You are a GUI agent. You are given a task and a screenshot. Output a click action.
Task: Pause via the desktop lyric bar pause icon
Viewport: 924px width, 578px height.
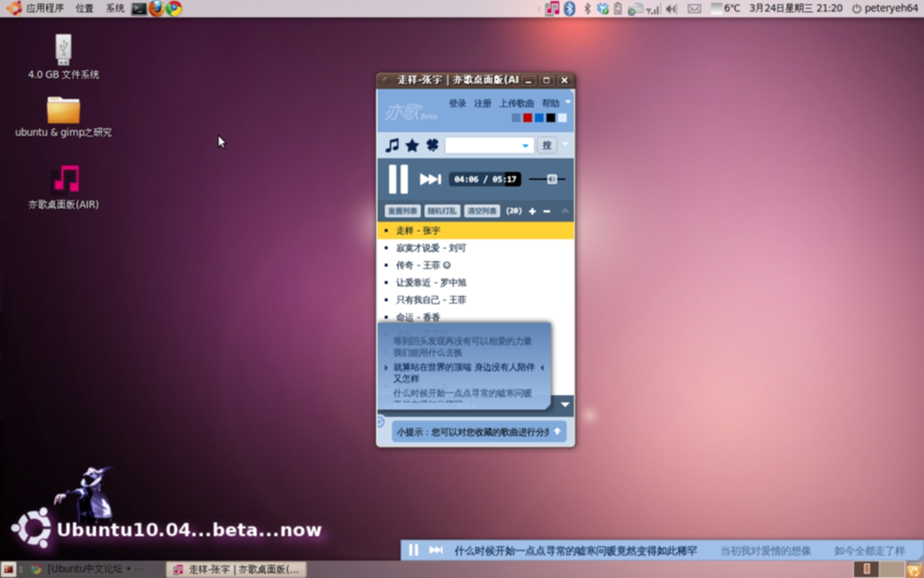click(x=413, y=551)
